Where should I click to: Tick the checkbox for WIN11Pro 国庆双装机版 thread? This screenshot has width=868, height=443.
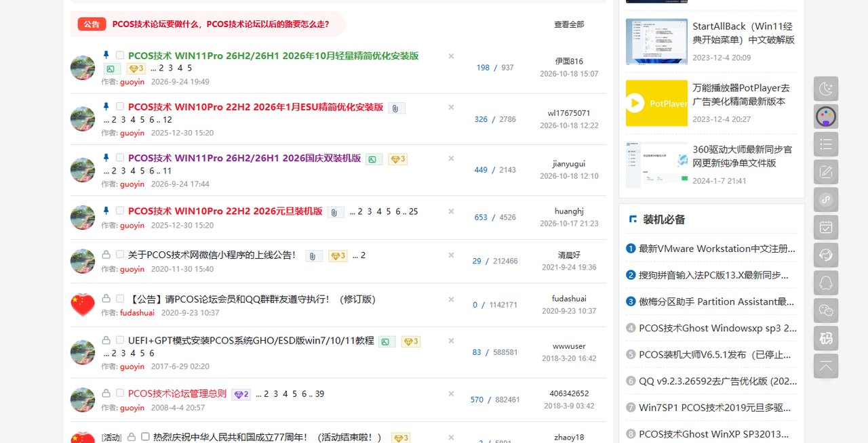120,157
